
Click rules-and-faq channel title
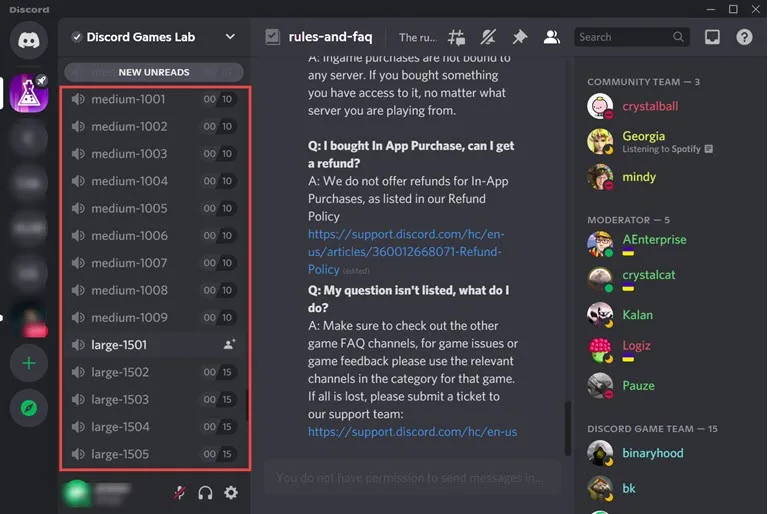(330, 37)
